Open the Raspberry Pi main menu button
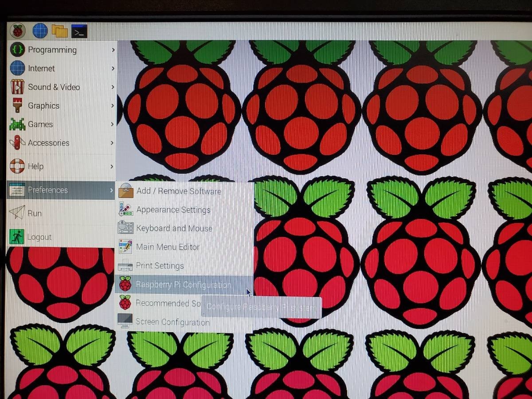532x399 pixels. point(18,31)
